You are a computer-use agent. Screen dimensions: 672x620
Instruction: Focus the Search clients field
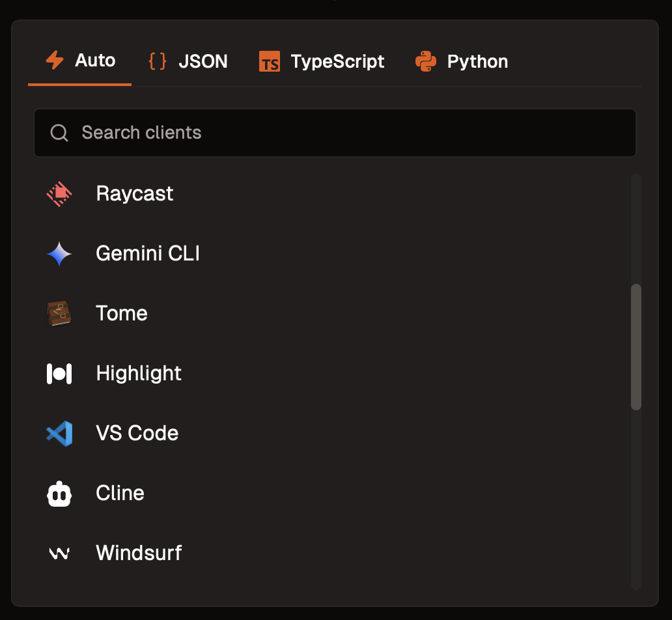click(335, 133)
